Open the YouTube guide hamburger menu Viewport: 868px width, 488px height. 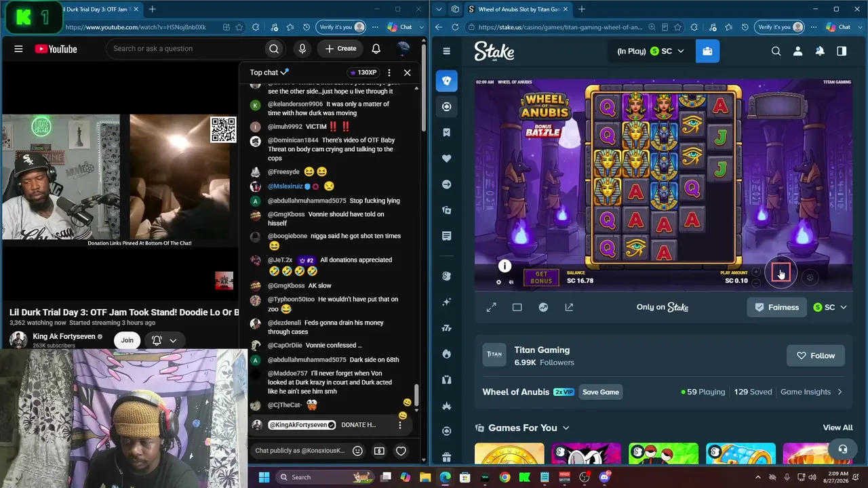pyautogui.click(x=18, y=49)
